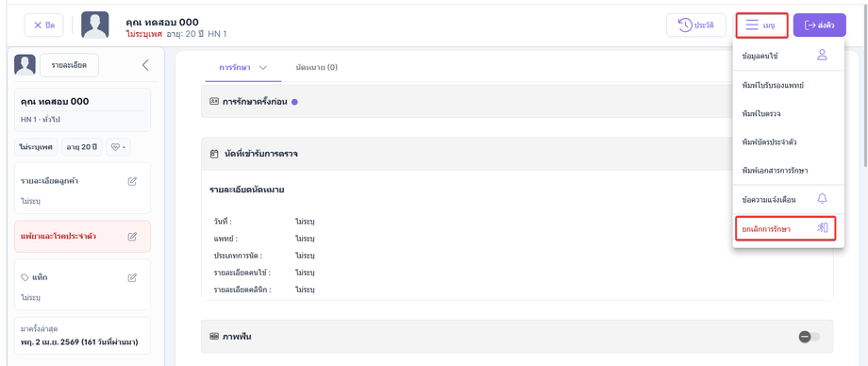Choose ข้อมูลคนไข้ from the menu
The width and height of the screenshot is (868, 366).
[x=789, y=56]
